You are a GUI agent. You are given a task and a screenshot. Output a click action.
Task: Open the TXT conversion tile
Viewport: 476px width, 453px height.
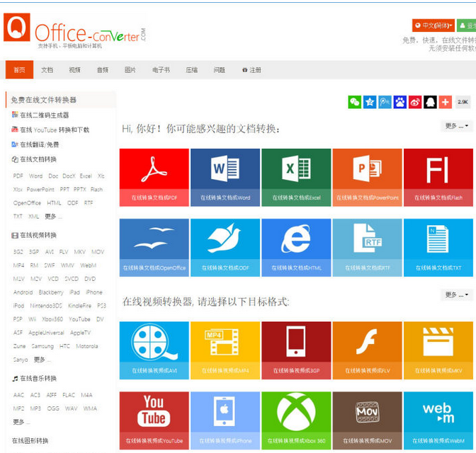click(438, 248)
